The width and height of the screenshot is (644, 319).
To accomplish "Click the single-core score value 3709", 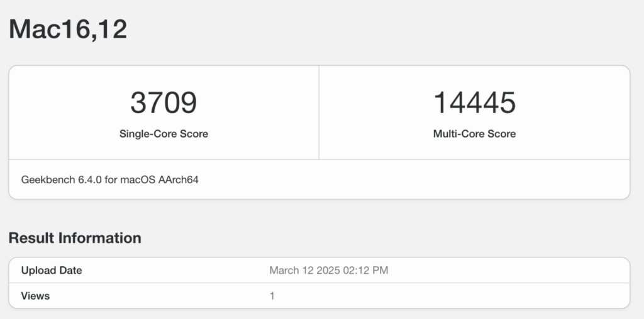I will (x=164, y=103).
